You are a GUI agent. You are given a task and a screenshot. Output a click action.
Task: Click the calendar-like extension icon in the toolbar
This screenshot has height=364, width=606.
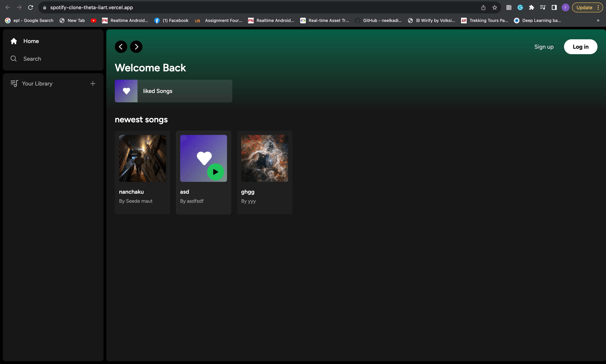[x=509, y=7]
